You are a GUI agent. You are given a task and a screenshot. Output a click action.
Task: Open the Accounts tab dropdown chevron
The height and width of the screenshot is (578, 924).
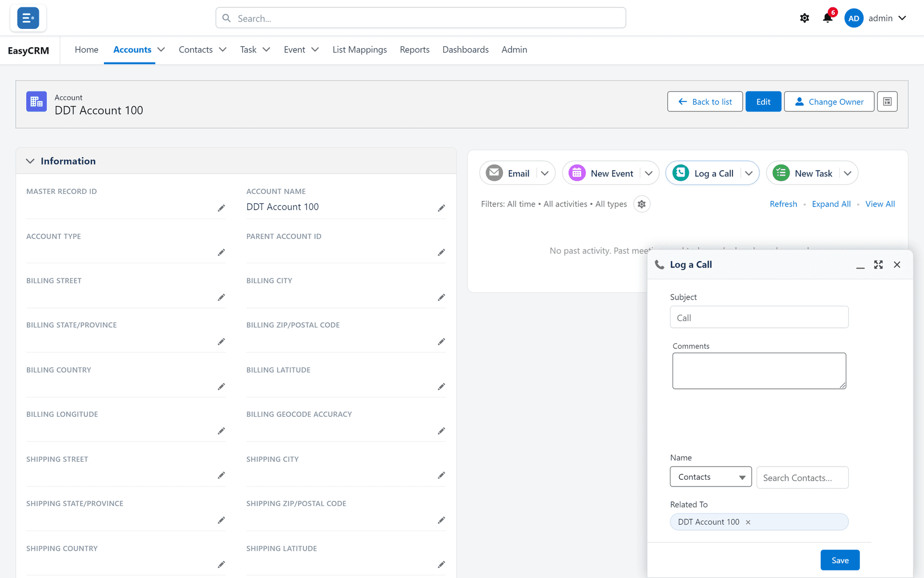pyautogui.click(x=161, y=49)
